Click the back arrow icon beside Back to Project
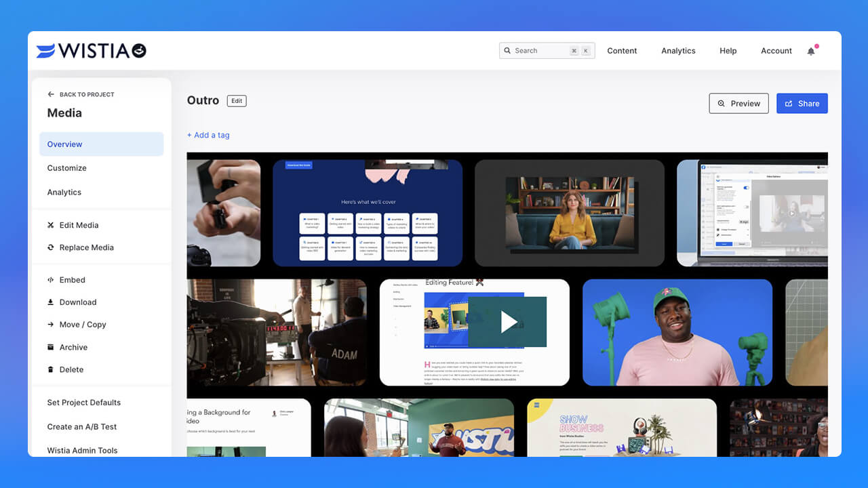 [51, 94]
